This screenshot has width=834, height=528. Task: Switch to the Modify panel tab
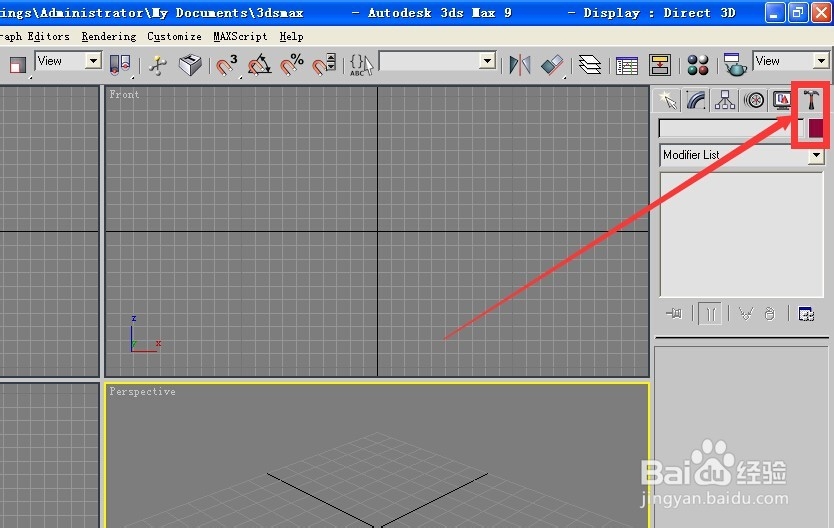pyautogui.click(x=696, y=100)
